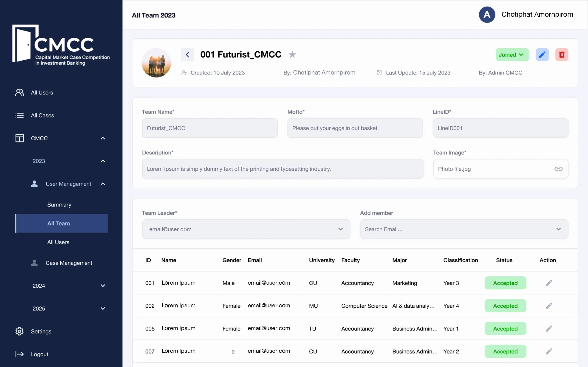Open Summary in the sidebar
588x367 pixels.
tap(59, 205)
